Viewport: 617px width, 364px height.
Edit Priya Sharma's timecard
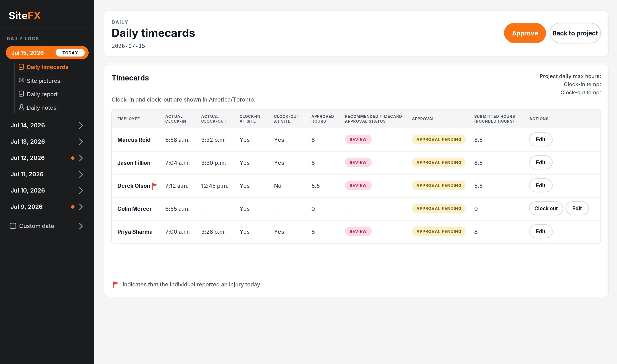pyautogui.click(x=540, y=232)
